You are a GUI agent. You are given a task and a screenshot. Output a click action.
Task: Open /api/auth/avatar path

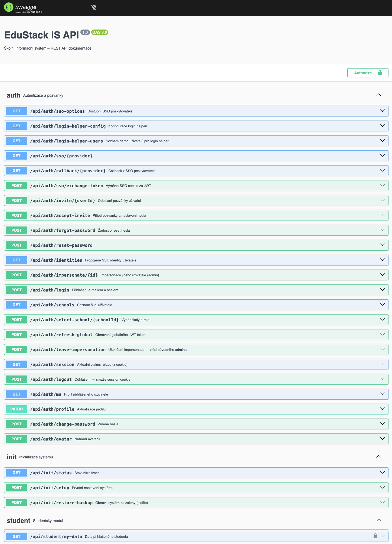51,439
